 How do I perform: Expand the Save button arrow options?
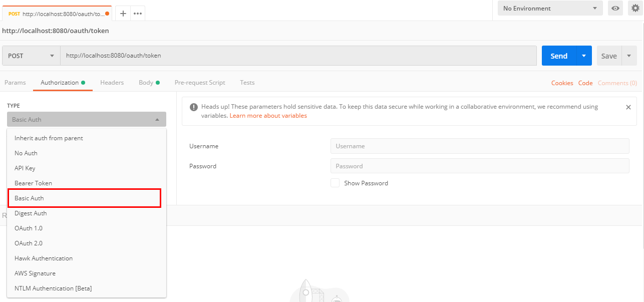[x=629, y=56]
